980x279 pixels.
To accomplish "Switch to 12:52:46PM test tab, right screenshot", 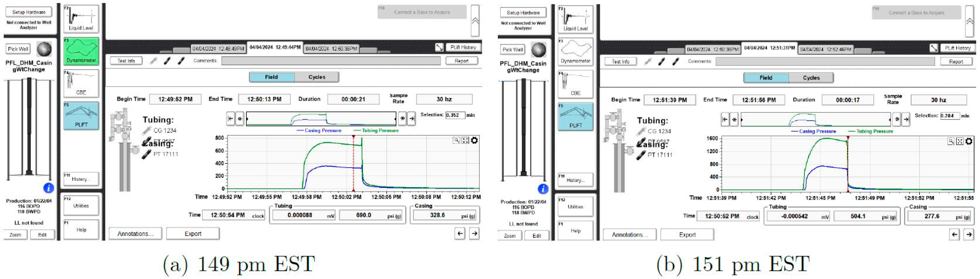I will click(x=826, y=49).
